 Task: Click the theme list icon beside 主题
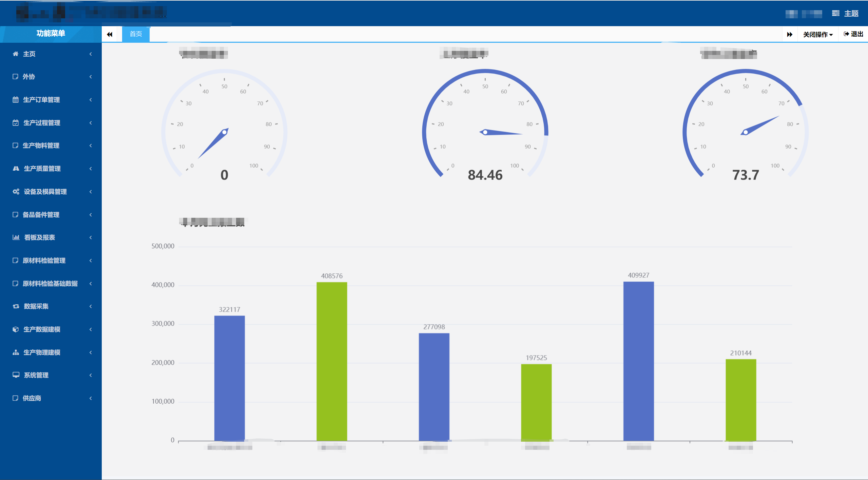[835, 13]
